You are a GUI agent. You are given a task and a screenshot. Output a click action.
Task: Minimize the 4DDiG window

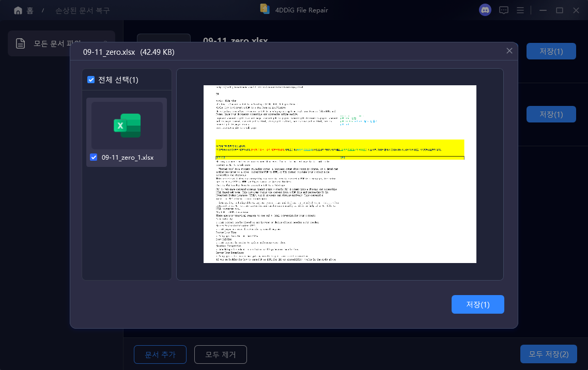coord(543,10)
